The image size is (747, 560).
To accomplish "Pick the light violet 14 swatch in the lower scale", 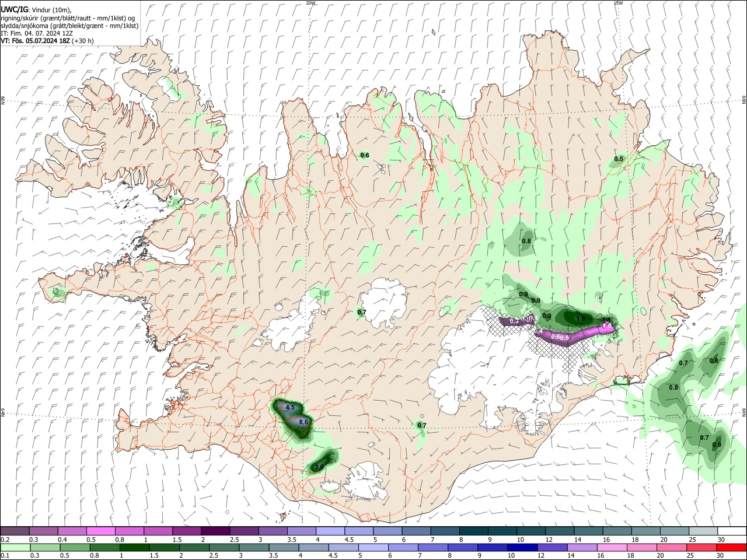I will tap(582, 547).
